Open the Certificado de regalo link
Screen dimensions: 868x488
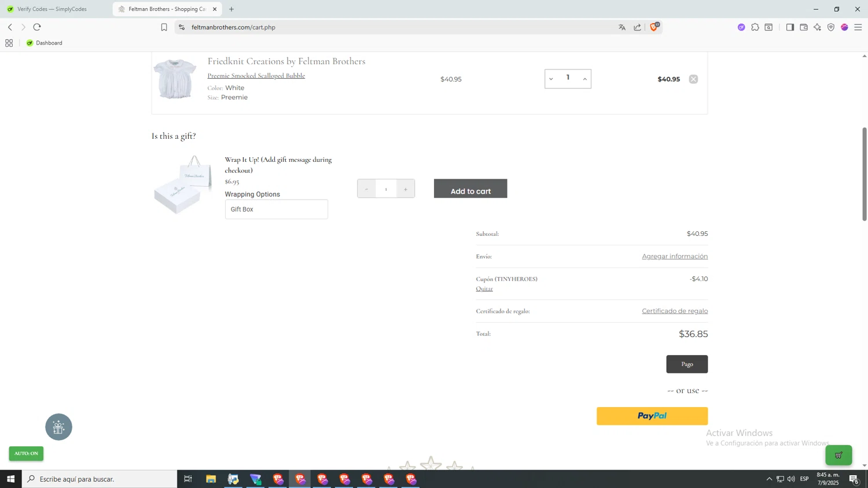675,311
